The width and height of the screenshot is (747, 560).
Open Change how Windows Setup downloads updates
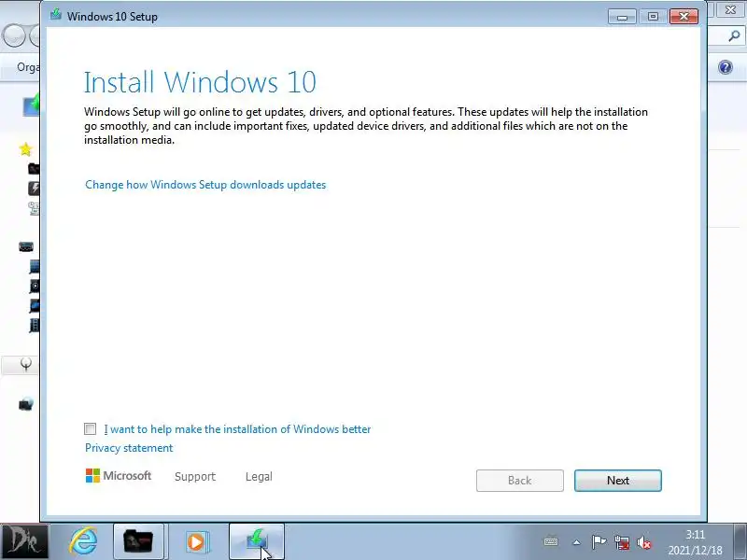pos(205,185)
